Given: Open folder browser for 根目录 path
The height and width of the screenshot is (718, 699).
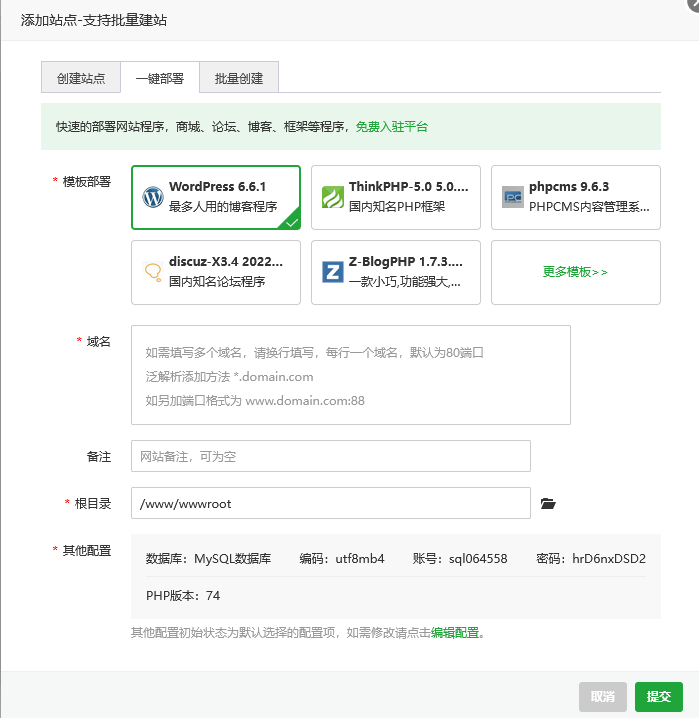Looking at the screenshot, I should (547, 504).
